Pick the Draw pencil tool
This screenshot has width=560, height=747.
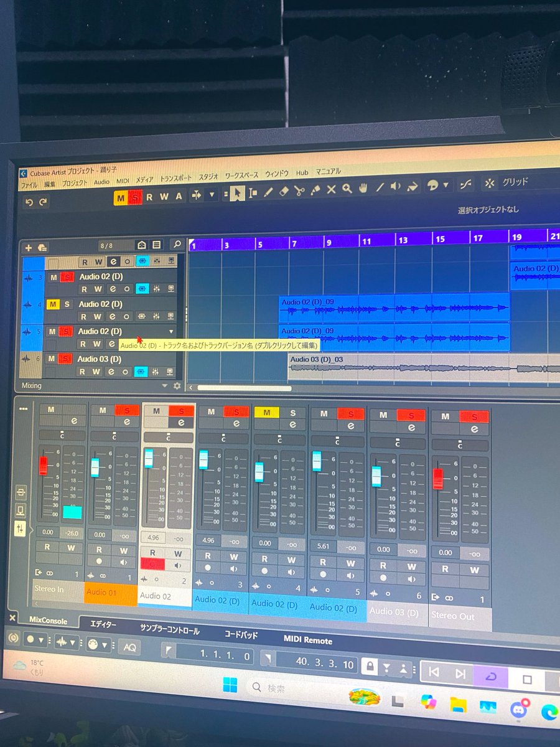(269, 192)
